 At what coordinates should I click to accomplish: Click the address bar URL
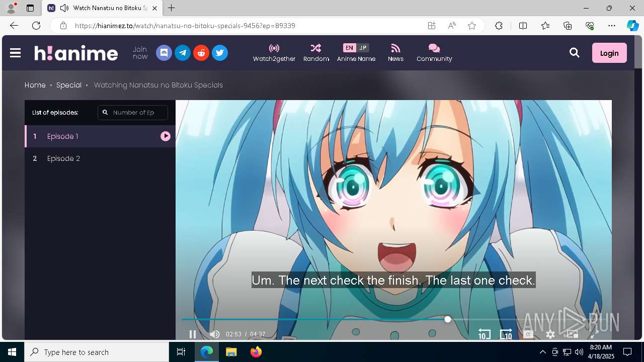(x=185, y=26)
